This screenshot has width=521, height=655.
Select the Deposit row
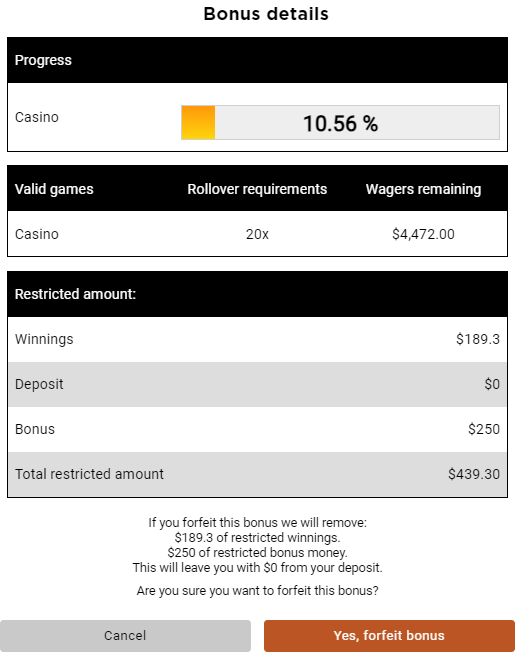tap(257, 384)
